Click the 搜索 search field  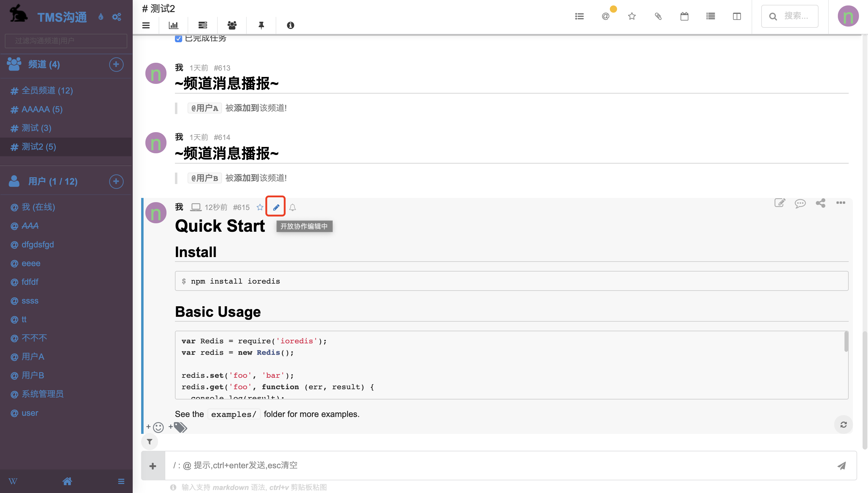point(790,16)
